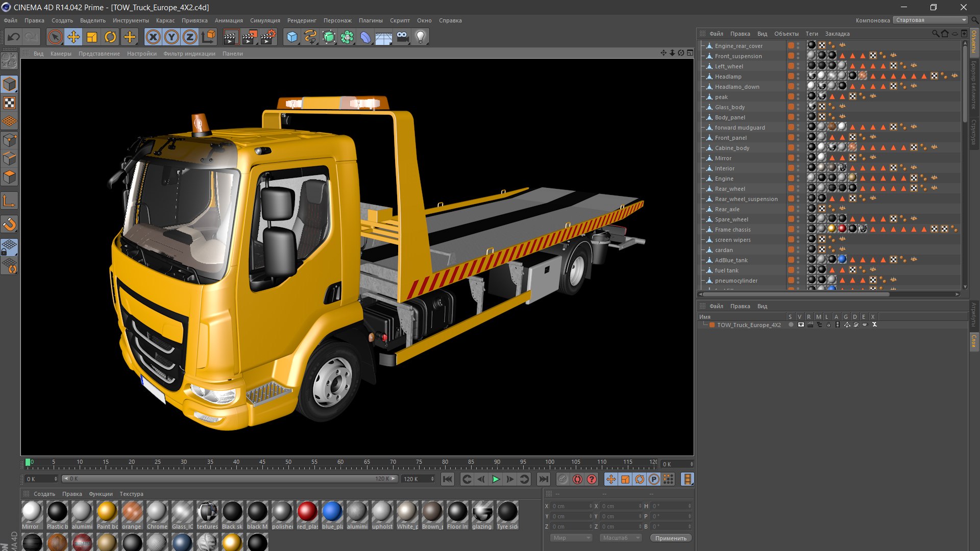Image resolution: width=980 pixels, height=551 pixels.
Task: Click the magnet Snap icon
Action: (10, 224)
